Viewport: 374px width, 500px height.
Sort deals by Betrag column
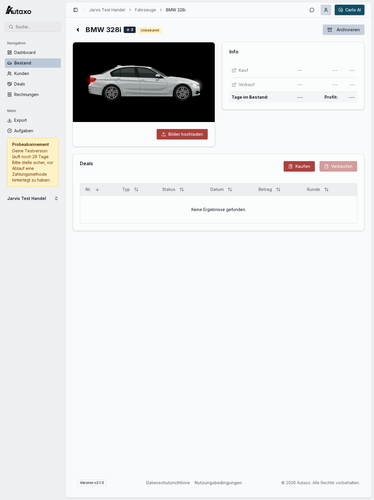pos(269,189)
